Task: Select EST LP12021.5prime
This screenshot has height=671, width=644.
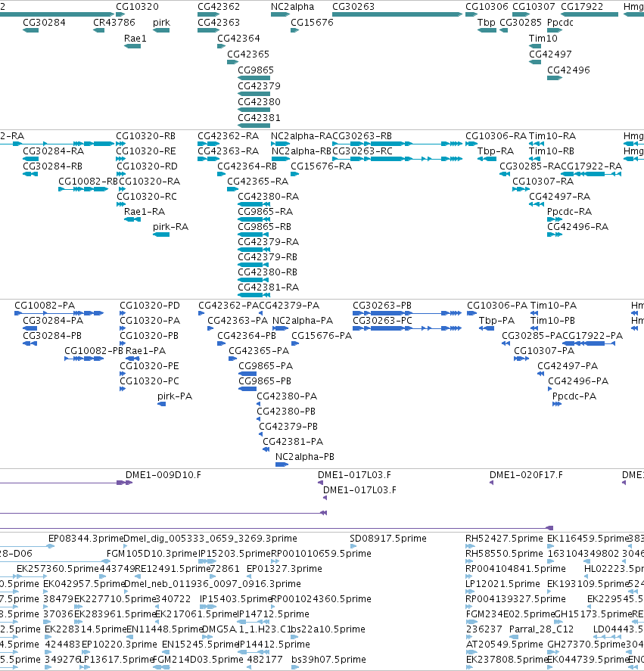Action: pos(502,584)
